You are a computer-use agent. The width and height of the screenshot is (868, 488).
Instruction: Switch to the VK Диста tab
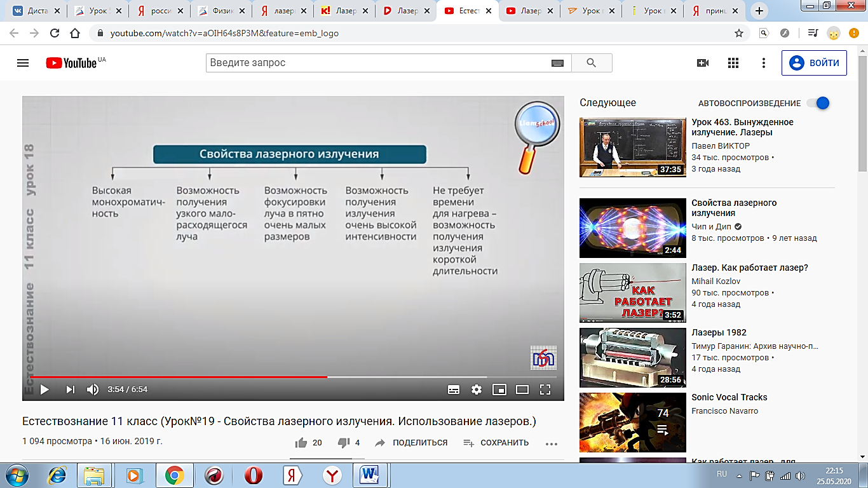(x=36, y=11)
